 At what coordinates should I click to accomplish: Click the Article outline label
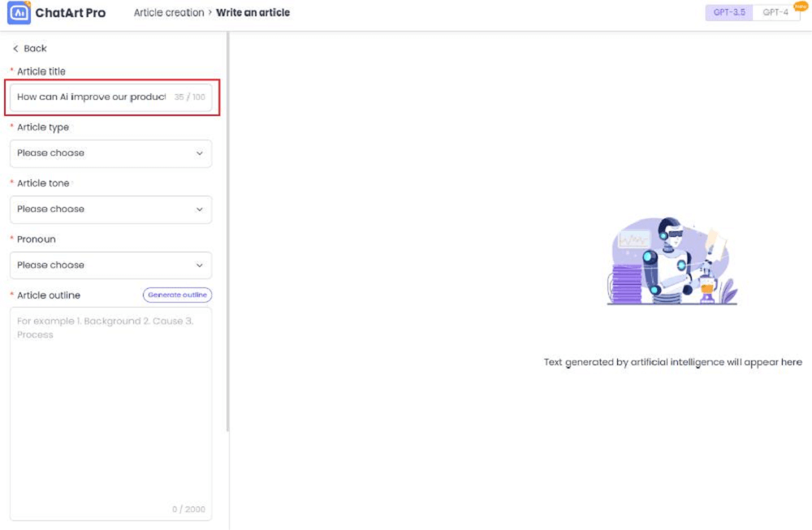(x=48, y=295)
